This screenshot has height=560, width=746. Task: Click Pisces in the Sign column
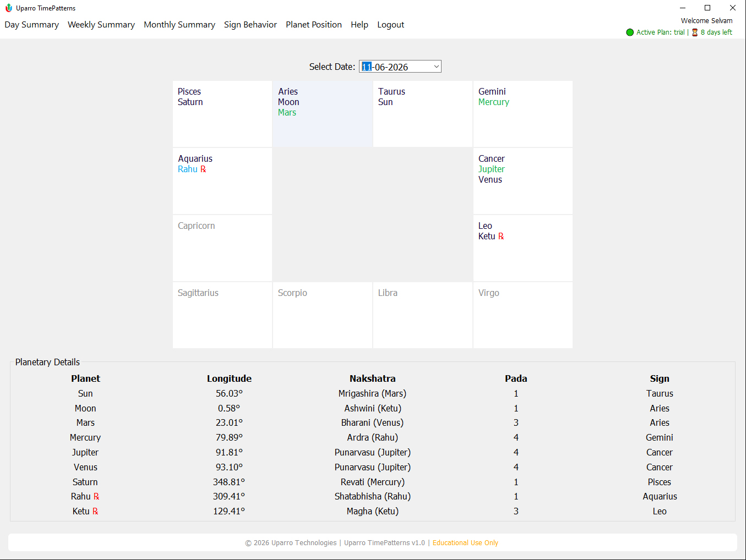pos(660,482)
